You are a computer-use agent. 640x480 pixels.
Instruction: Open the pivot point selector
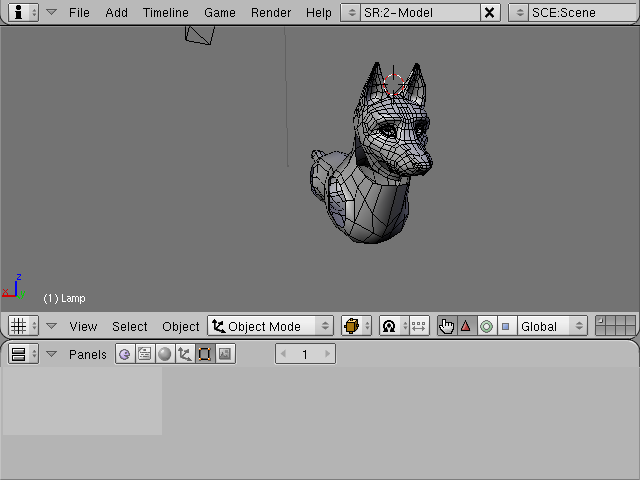point(393,326)
